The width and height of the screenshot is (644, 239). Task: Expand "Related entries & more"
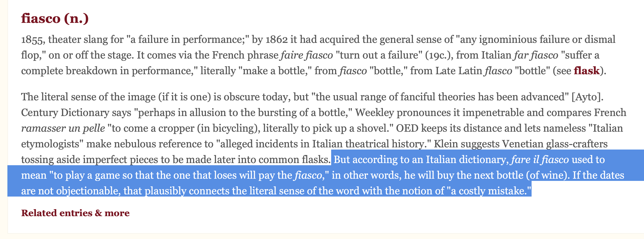pos(75,213)
